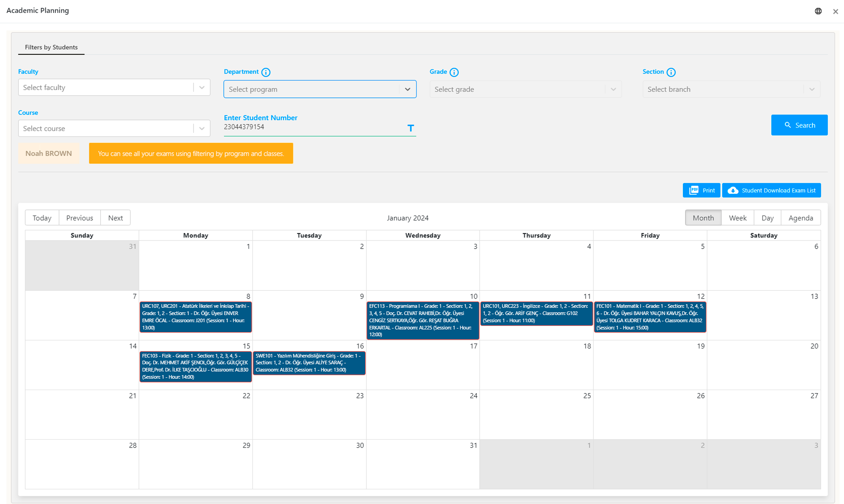844x504 pixels.
Task: Open the FEC101 Matematik I exam event
Action: tap(650, 317)
